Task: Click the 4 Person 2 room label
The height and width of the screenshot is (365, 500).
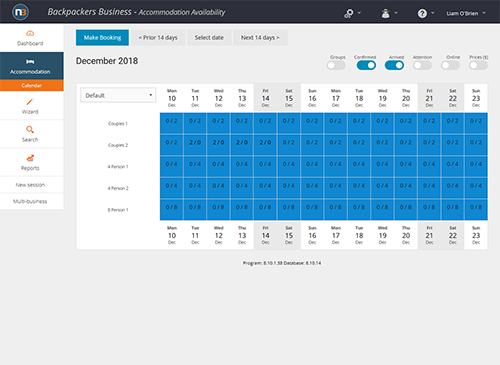Action: point(118,188)
